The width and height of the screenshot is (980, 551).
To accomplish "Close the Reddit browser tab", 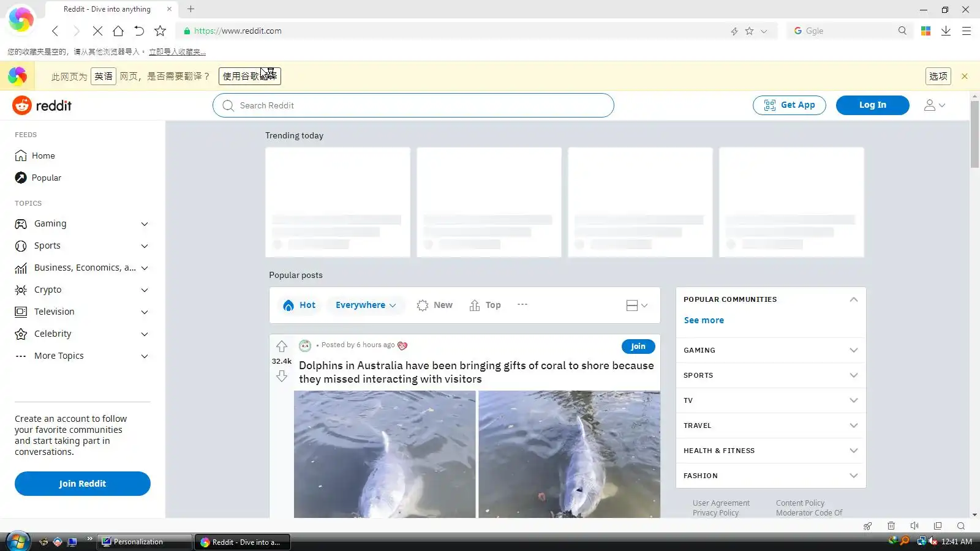I will coord(169,9).
